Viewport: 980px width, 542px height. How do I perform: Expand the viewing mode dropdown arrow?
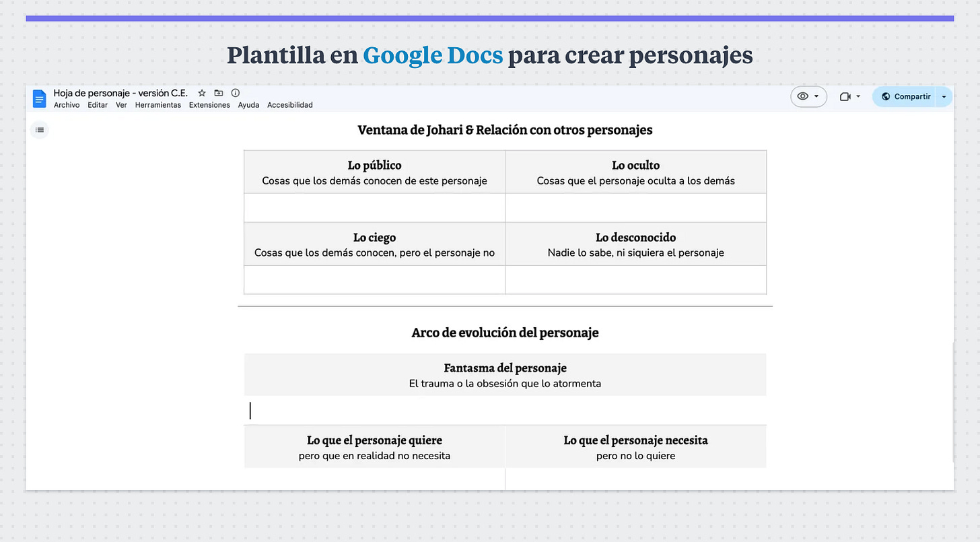pyautogui.click(x=816, y=96)
